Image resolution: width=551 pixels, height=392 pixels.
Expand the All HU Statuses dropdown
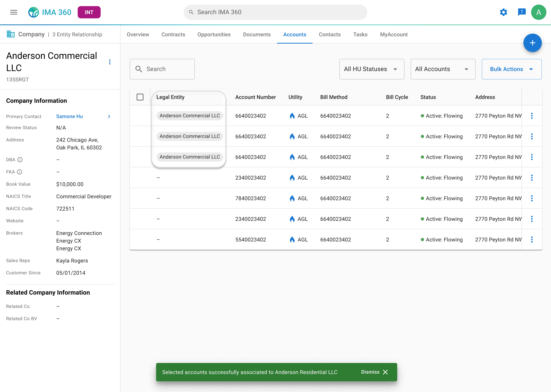tap(371, 69)
